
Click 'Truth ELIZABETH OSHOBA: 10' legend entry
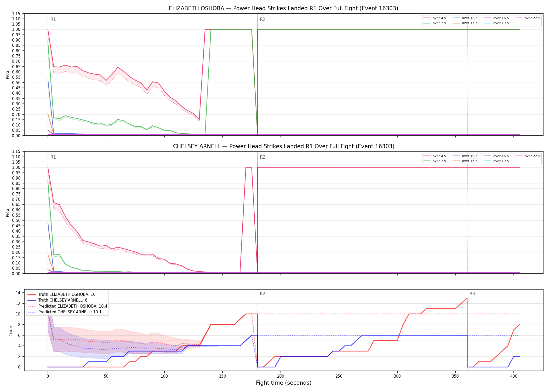click(x=61, y=295)
